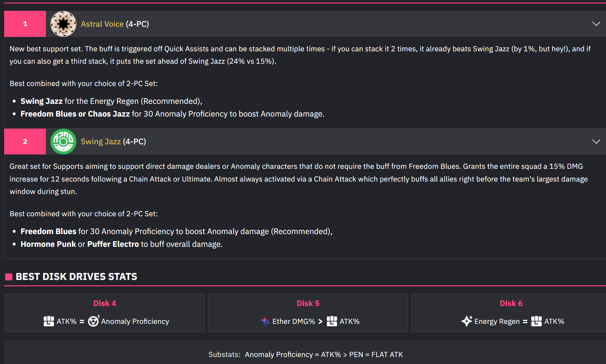606x364 pixels.
Task: Collapse the Swing Jazz section chevron
Action: [x=596, y=141]
